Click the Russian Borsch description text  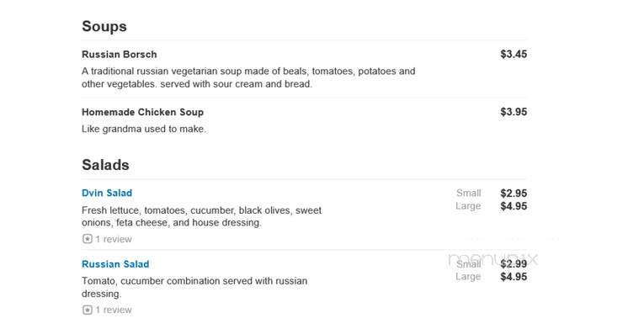[248, 77]
